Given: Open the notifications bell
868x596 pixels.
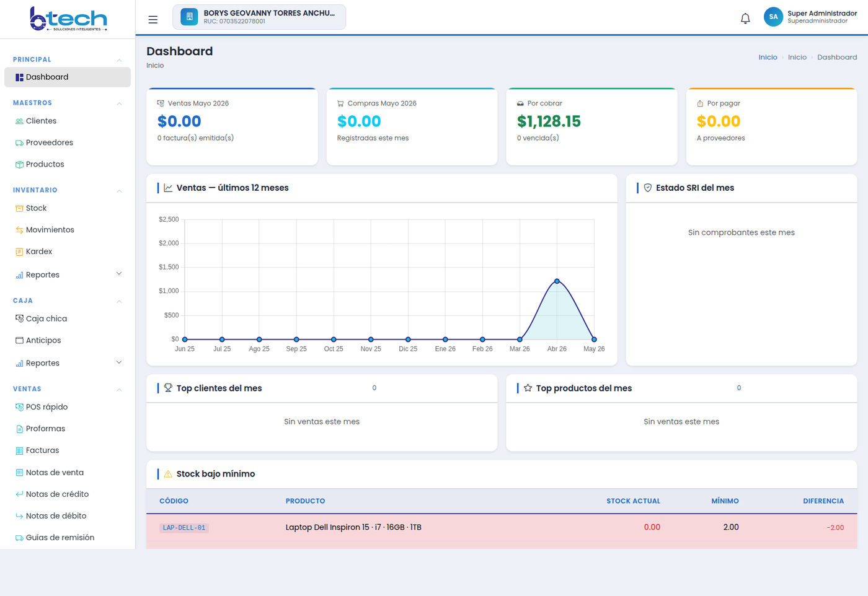Looking at the screenshot, I should tap(745, 19).
